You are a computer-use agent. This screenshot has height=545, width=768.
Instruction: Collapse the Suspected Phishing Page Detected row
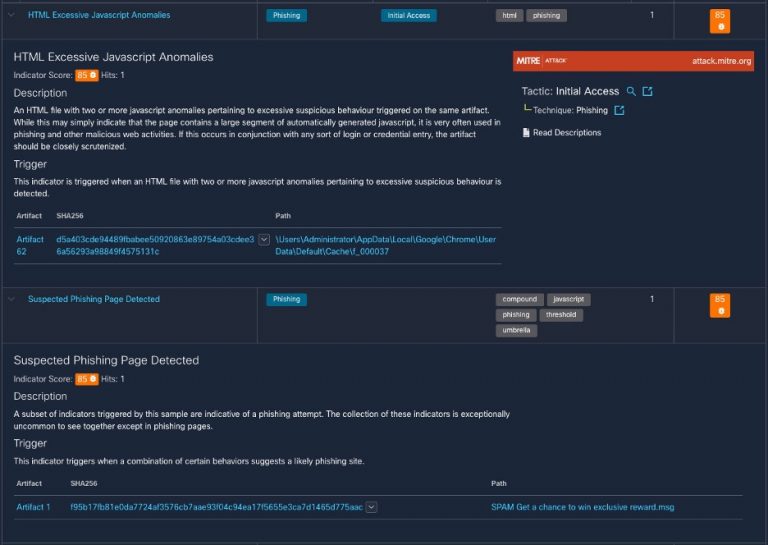click(x=12, y=299)
